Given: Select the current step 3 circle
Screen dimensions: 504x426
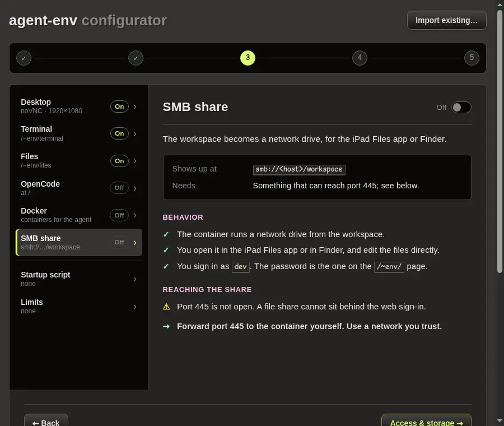Looking at the screenshot, I should (x=248, y=58).
